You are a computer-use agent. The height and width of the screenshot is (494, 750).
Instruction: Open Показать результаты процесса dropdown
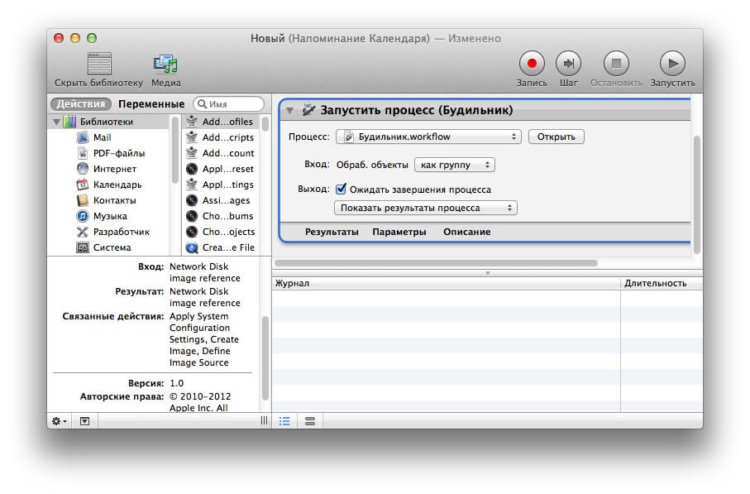[x=426, y=208]
